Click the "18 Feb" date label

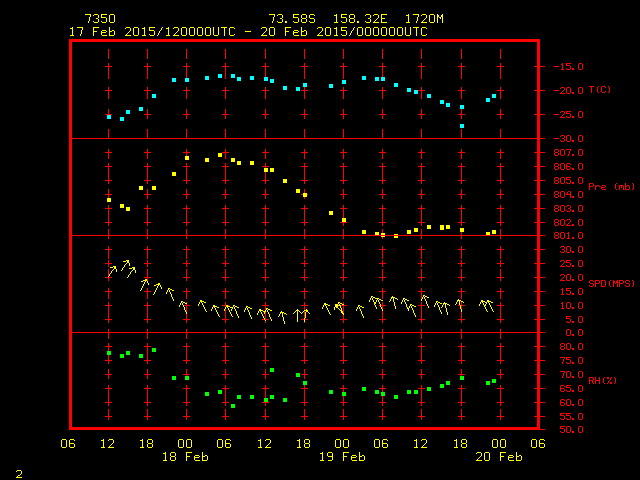click(x=185, y=457)
